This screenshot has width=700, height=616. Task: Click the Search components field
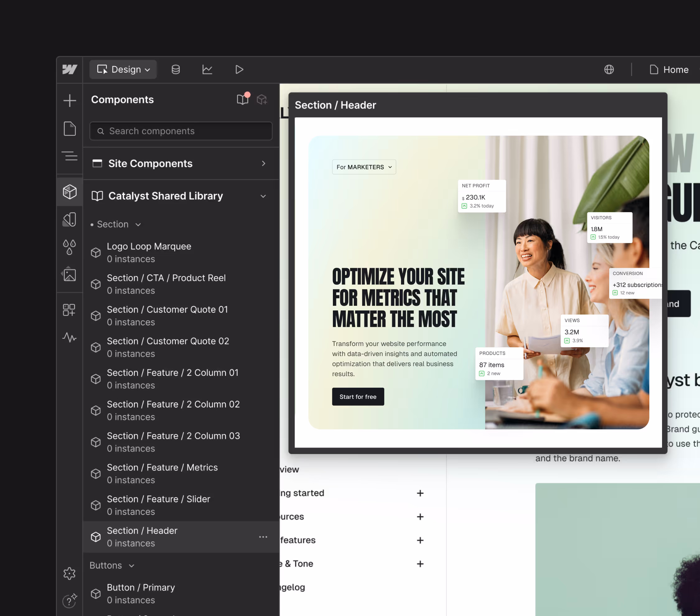point(181,131)
